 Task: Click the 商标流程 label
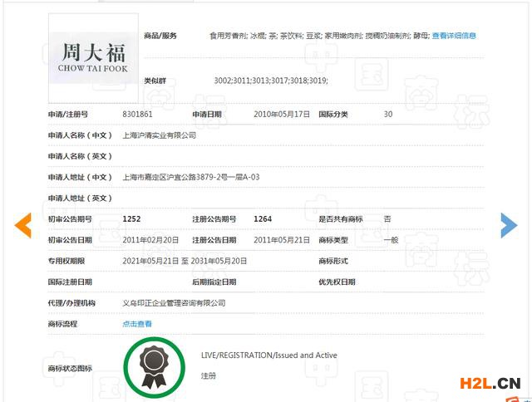pyautogui.click(x=62, y=324)
